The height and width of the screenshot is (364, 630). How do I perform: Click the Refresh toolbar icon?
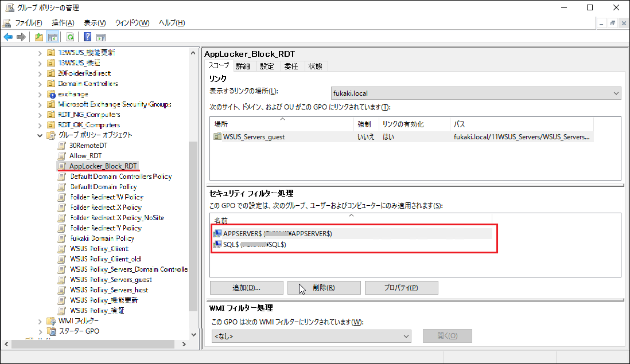tap(70, 37)
